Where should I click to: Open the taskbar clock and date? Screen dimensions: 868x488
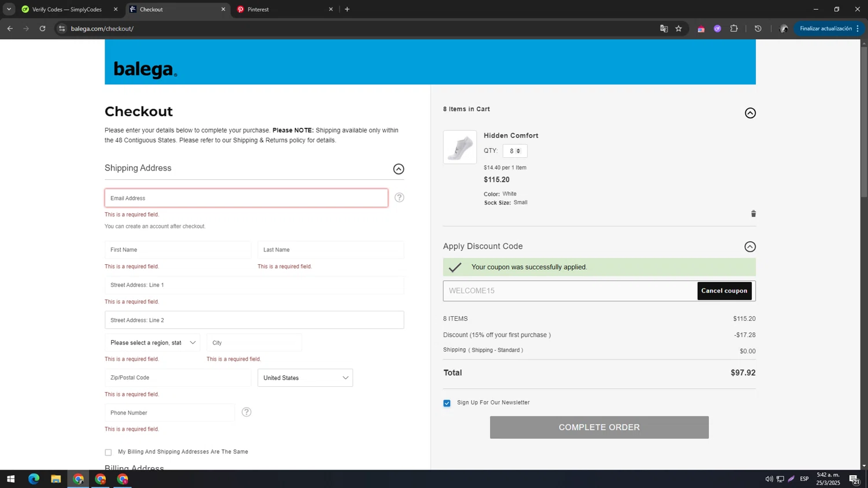click(x=828, y=479)
